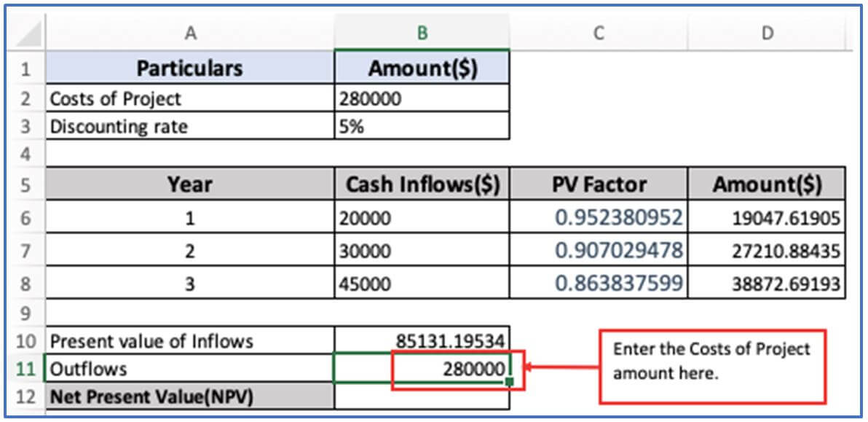Select column B header
This screenshot has width=868, height=422.
tap(422, 34)
